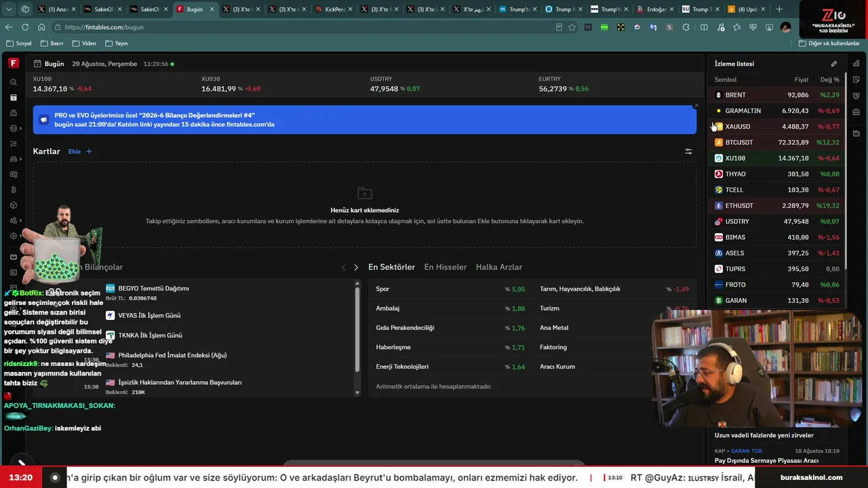Open the translate extension icon
Viewport: 868px width, 488px height.
[x=653, y=27]
